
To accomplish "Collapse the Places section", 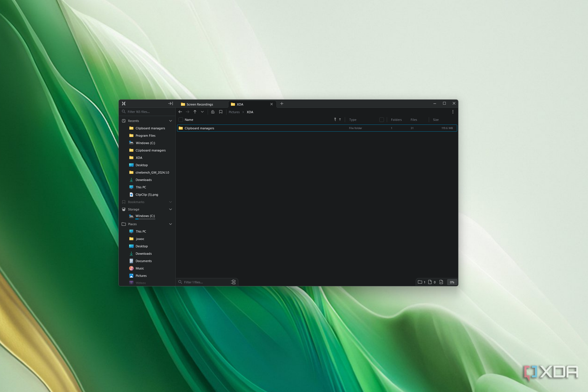I will coord(171,224).
